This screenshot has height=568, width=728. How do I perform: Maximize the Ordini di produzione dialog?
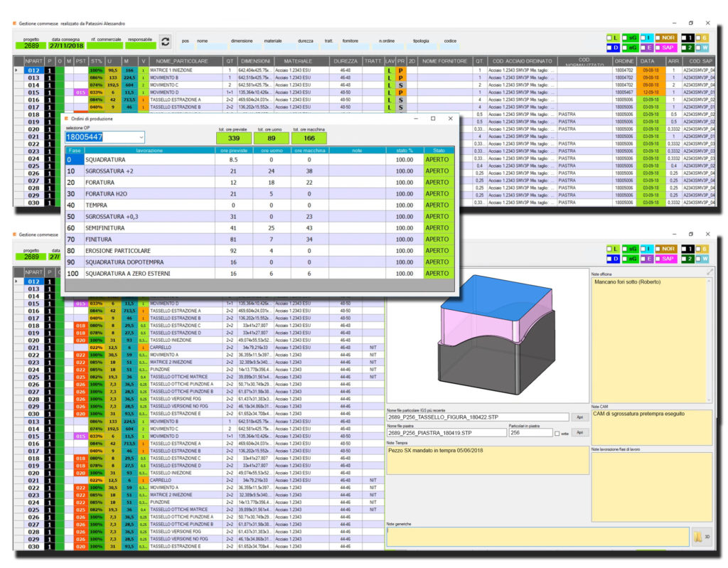pos(433,118)
